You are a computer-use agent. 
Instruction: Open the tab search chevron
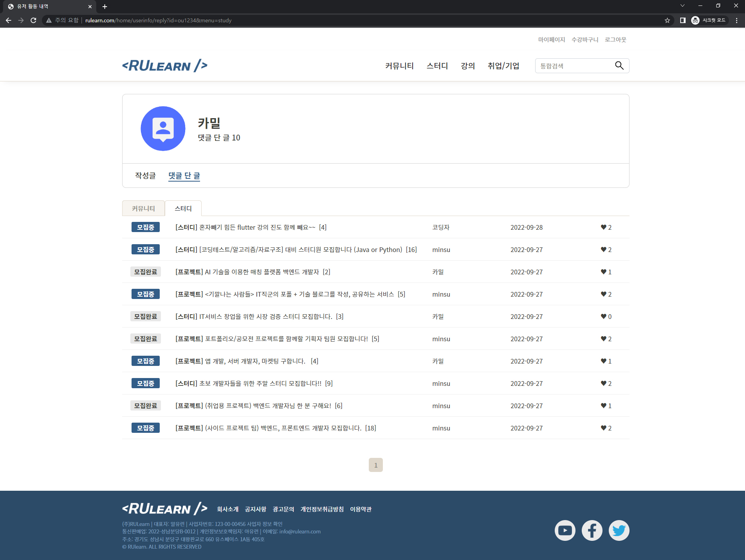click(x=682, y=6)
